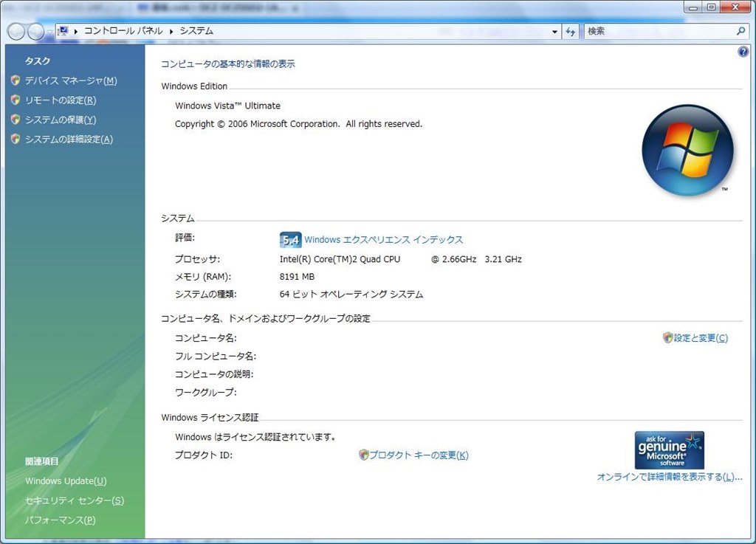This screenshot has height=544, width=756.
Task: Click the Windows Vista logo orb
Action: click(x=687, y=151)
